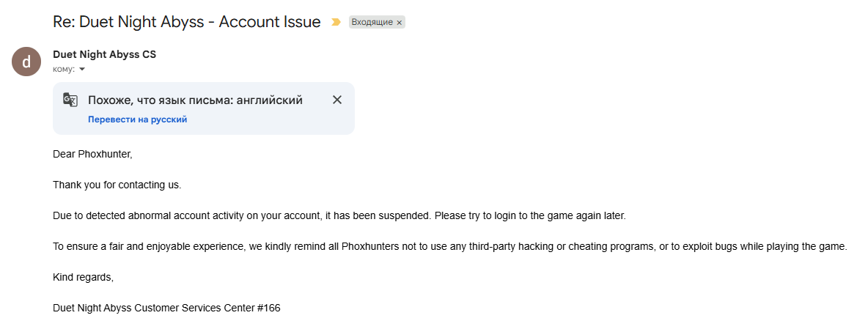
Task: Click the yellow importance marker icon
Action: click(336, 23)
